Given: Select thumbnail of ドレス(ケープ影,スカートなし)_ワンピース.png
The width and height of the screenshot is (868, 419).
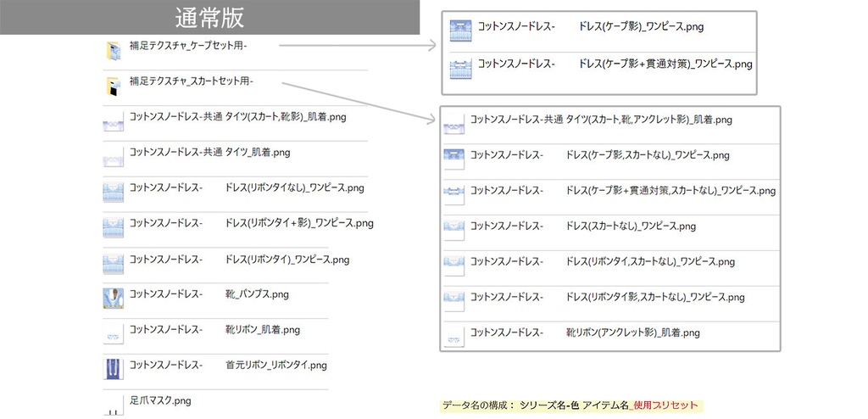Looking at the screenshot, I should [x=454, y=160].
